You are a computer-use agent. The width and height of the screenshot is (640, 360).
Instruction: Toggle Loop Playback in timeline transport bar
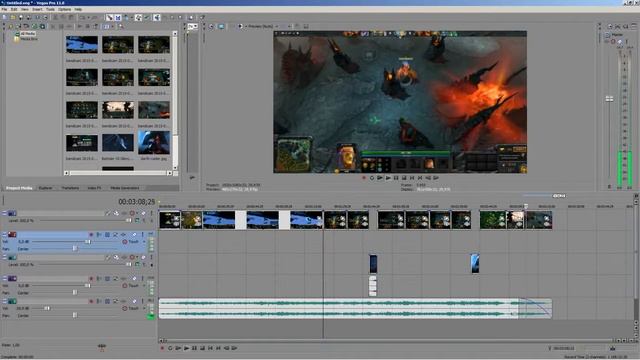(x=170, y=348)
